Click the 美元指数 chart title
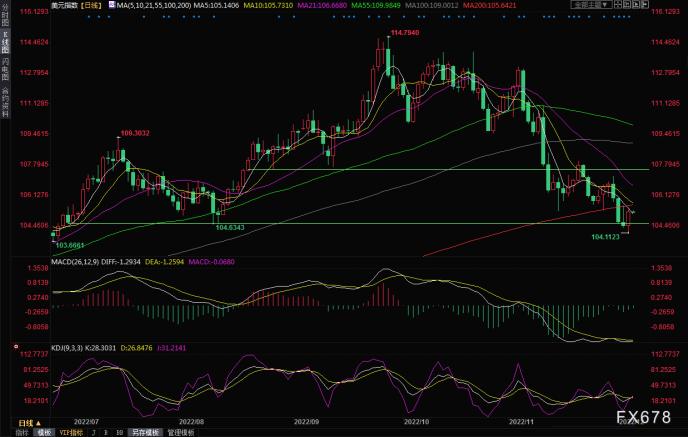 tap(65, 6)
